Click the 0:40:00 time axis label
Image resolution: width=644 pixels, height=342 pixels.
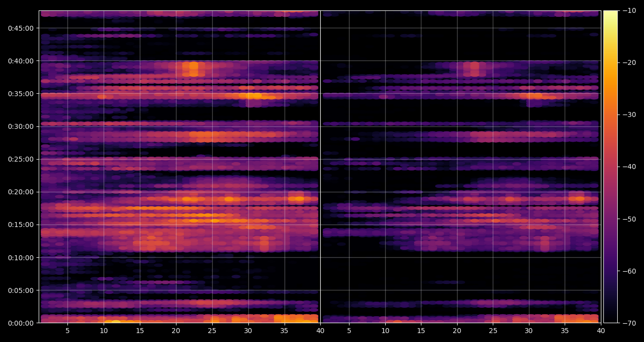coord(20,61)
